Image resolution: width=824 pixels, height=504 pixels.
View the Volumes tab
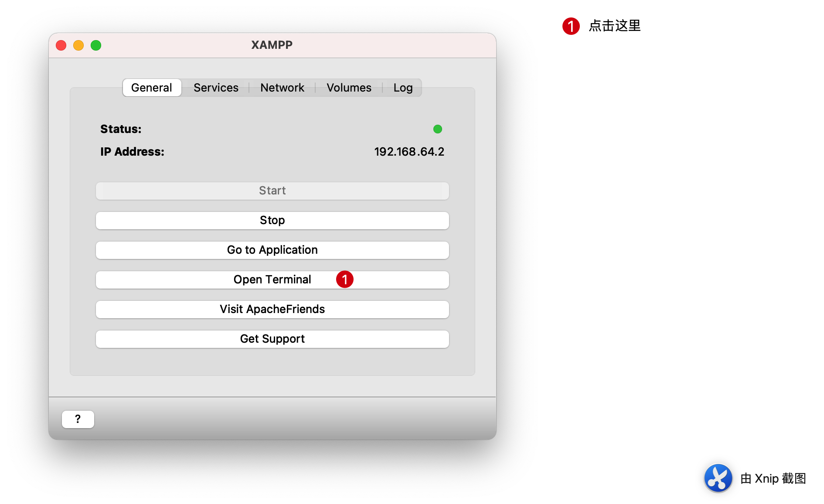tap(349, 88)
